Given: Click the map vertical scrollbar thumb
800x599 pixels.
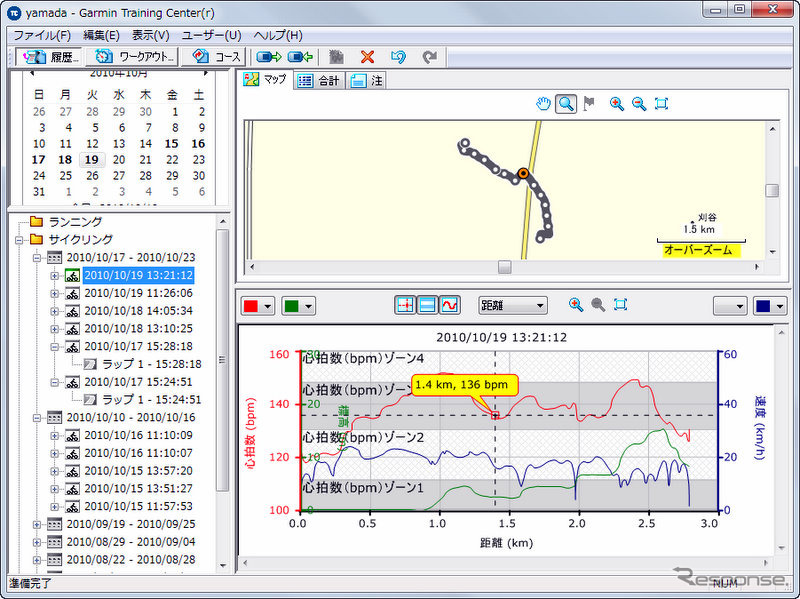Looking at the screenshot, I should (772, 190).
